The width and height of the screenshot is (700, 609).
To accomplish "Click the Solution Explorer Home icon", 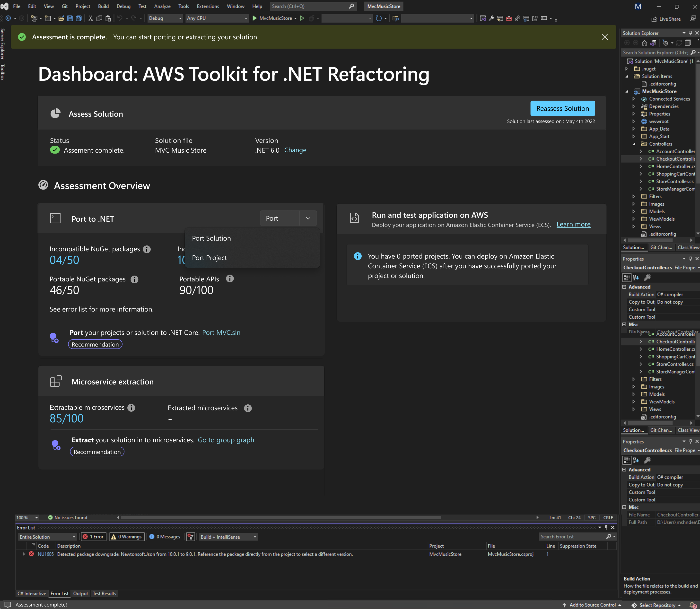I will click(644, 43).
